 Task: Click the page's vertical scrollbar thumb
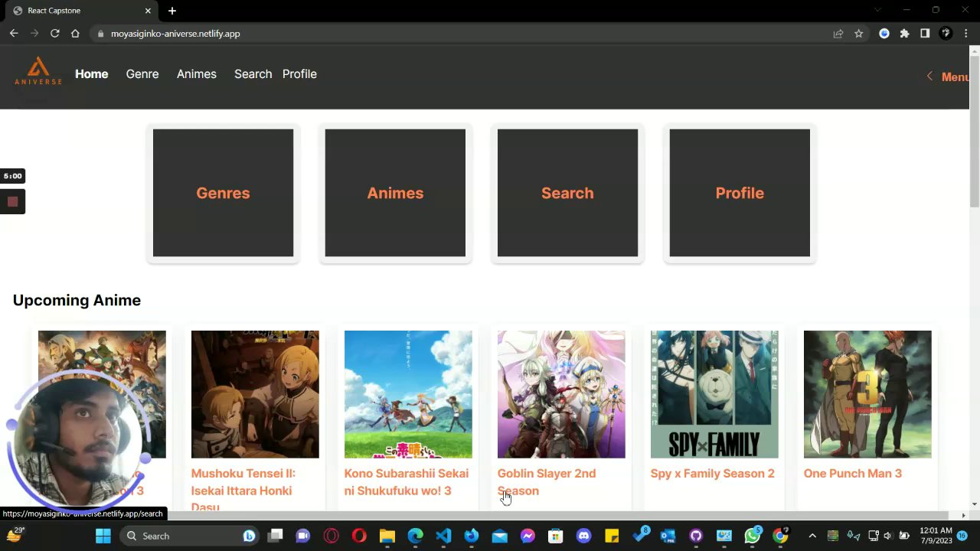[x=974, y=130]
